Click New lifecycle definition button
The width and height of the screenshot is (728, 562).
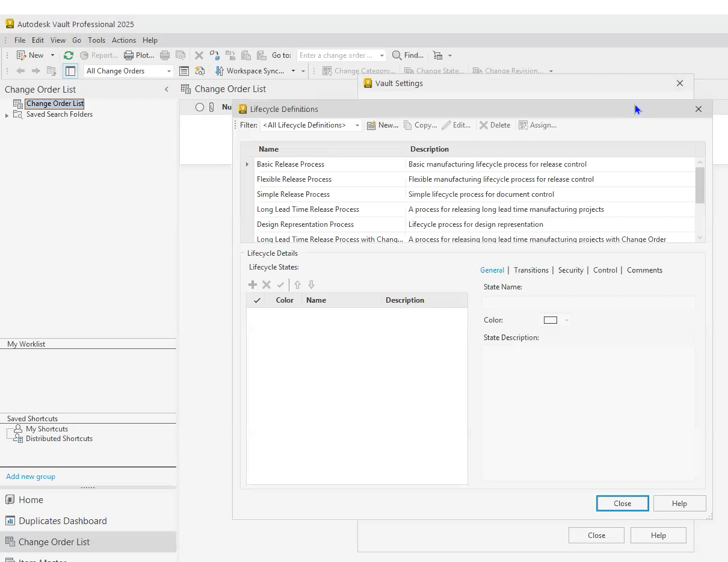pyautogui.click(x=383, y=125)
